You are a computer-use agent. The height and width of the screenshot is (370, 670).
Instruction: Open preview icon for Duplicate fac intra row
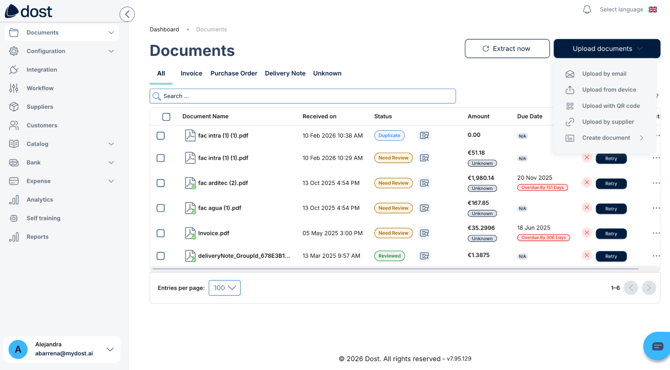[424, 135]
